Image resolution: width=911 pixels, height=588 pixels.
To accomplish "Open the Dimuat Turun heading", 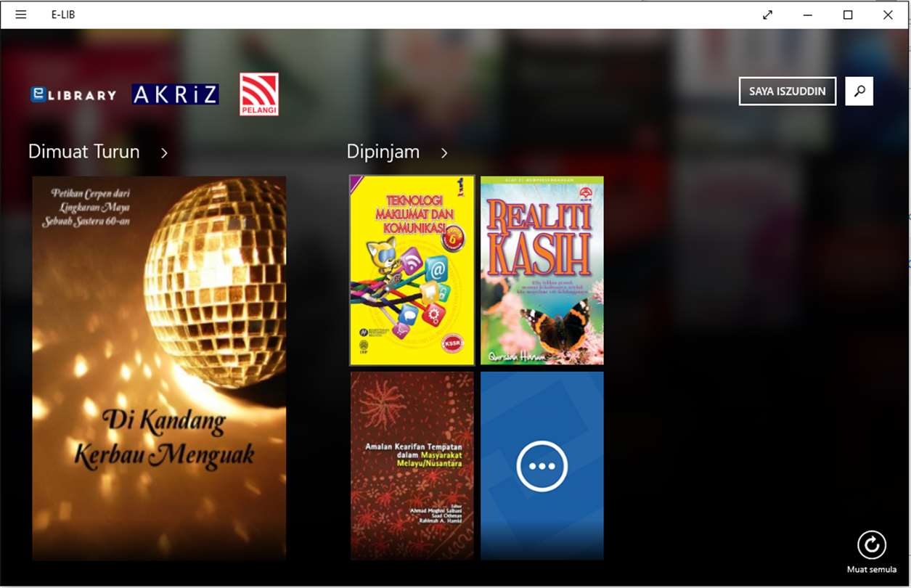I will (84, 152).
